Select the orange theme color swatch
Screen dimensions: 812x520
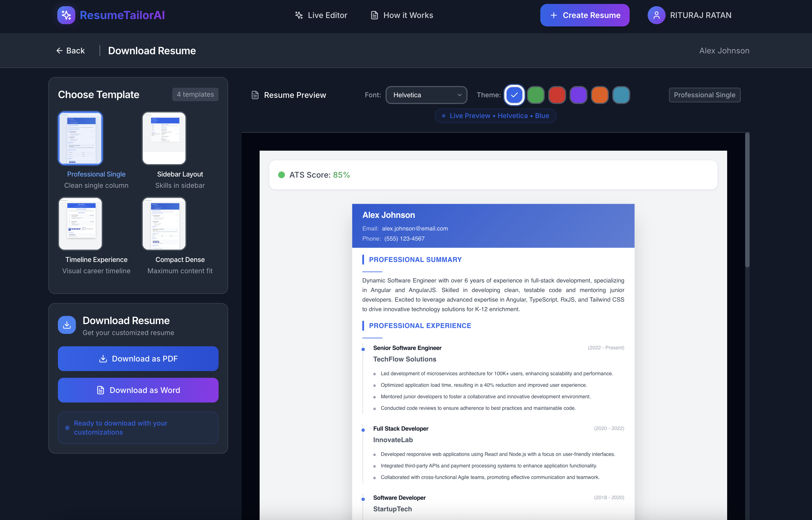click(x=600, y=95)
